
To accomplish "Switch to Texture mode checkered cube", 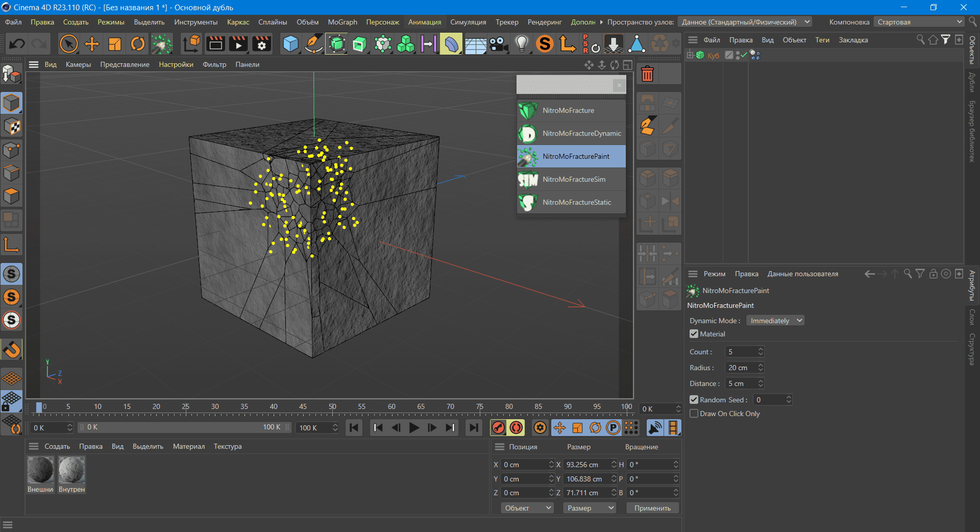I will 11,127.
